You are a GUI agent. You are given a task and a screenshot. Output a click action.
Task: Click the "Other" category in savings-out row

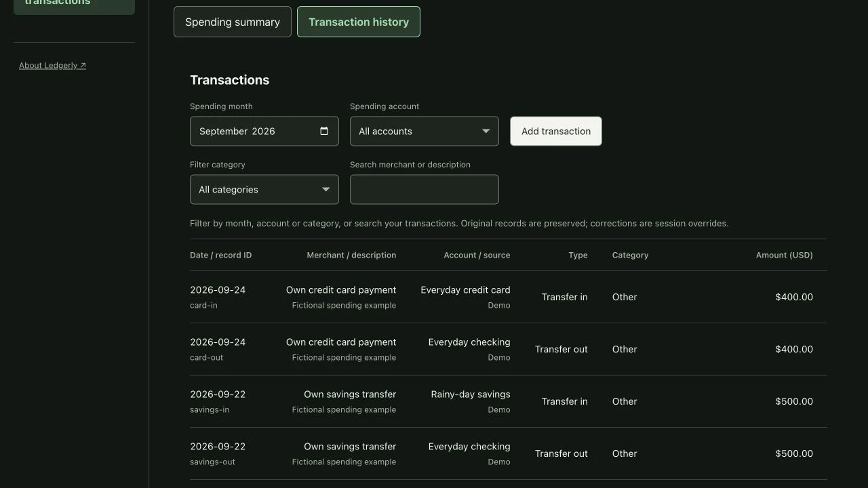(x=625, y=453)
